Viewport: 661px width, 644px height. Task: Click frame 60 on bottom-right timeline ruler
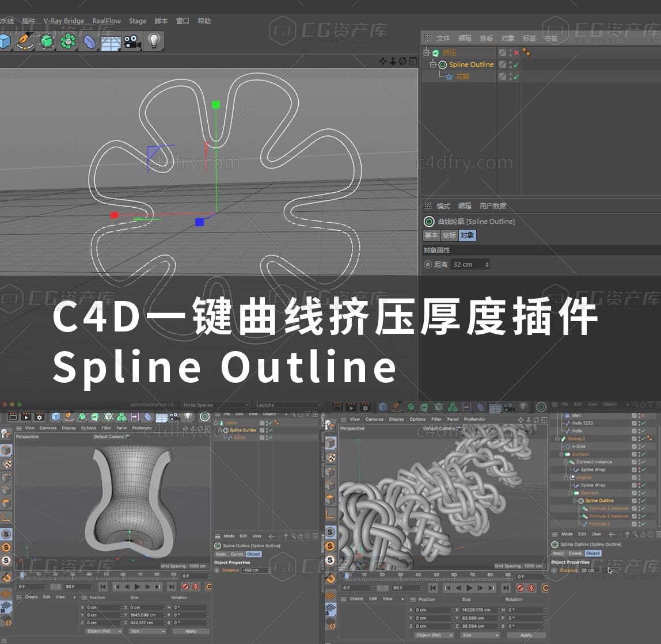tap(454, 574)
